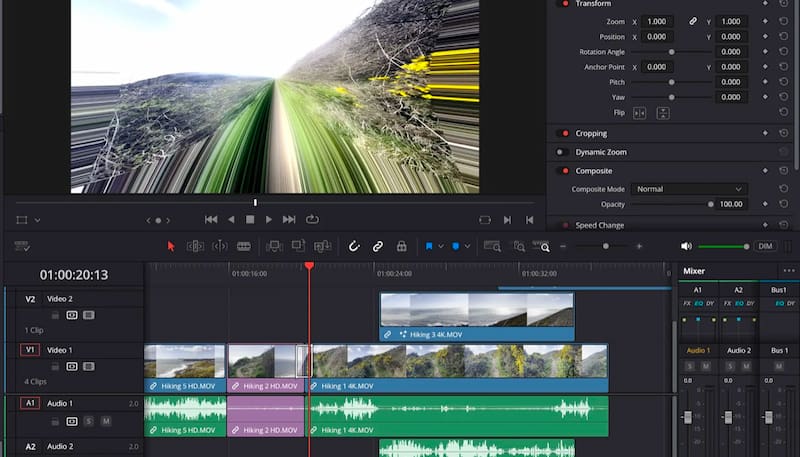Lock the Video 2 track
This screenshot has height=457, width=800.
tap(55, 315)
